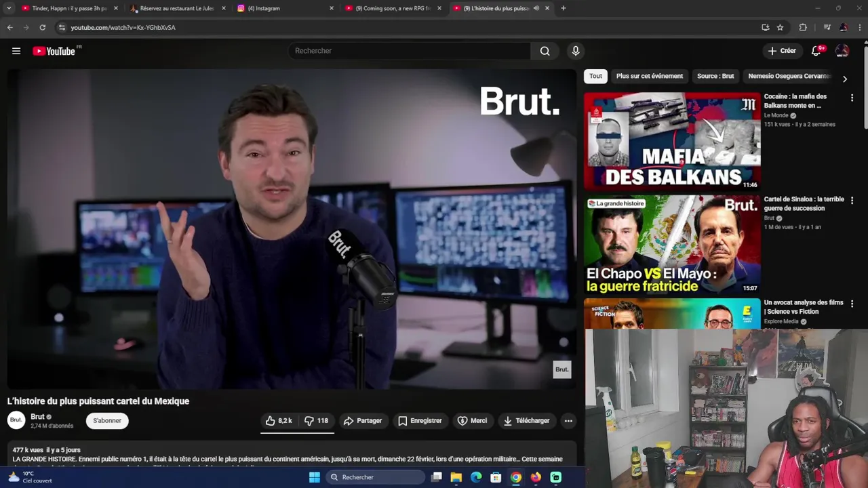Click the address bar URL

point(123,27)
